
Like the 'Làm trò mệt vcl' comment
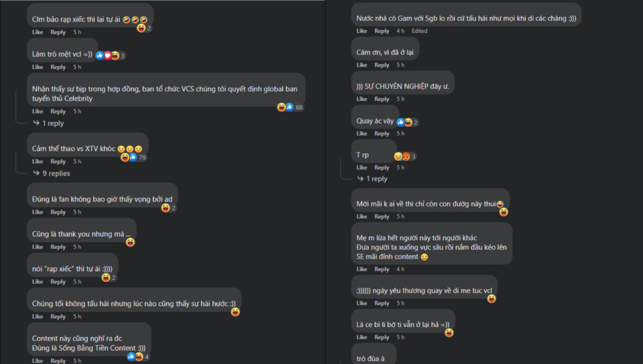pyautogui.click(x=38, y=67)
